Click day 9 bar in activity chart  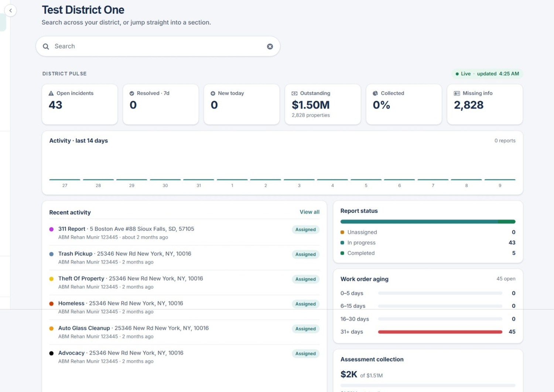point(500,179)
